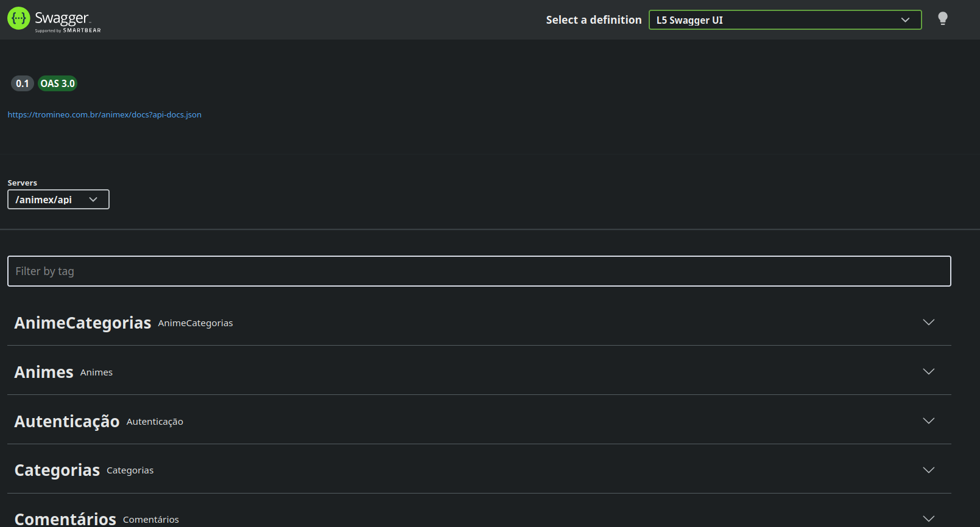Open the L5 Swagger UI definition dropdown
This screenshot has width=980, height=527.
click(x=784, y=20)
